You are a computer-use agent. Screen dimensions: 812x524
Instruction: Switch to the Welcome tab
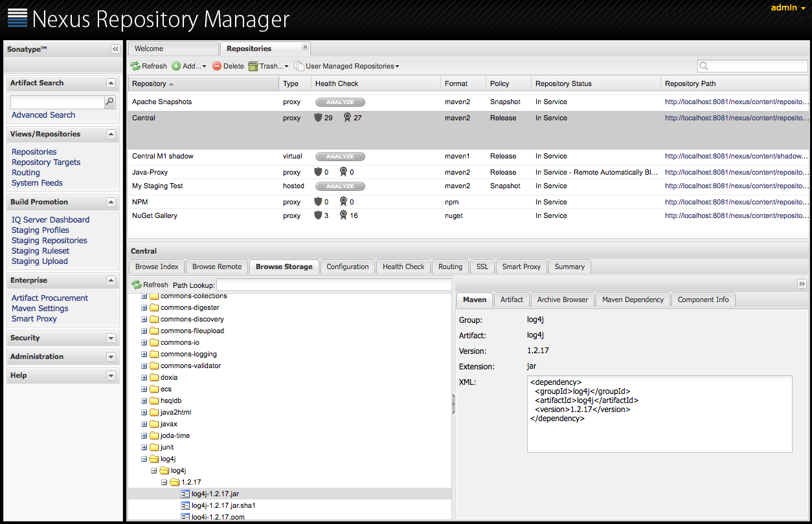pyautogui.click(x=173, y=49)
